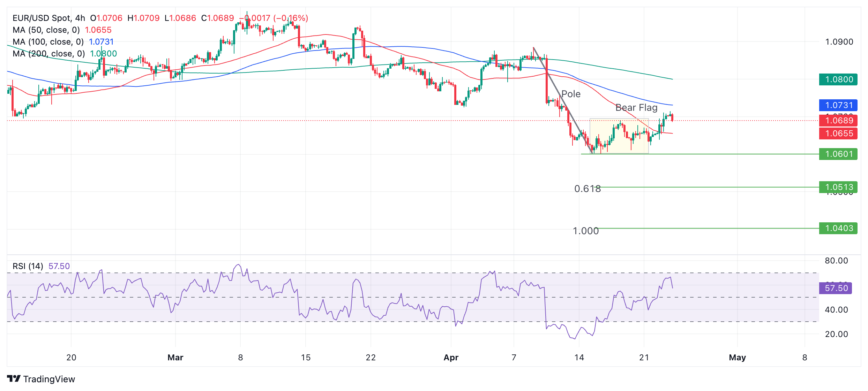The height and width of the screenshot is (391, 868).
Task: Click the MA 100 indicator legend
Action: (x=48, y=42)
